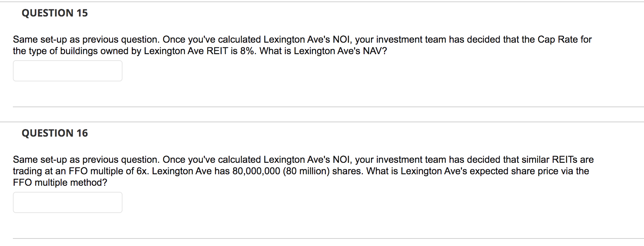Click the '6x' FFO multiple text
This screenshot has width=644, height=246.
142,171
